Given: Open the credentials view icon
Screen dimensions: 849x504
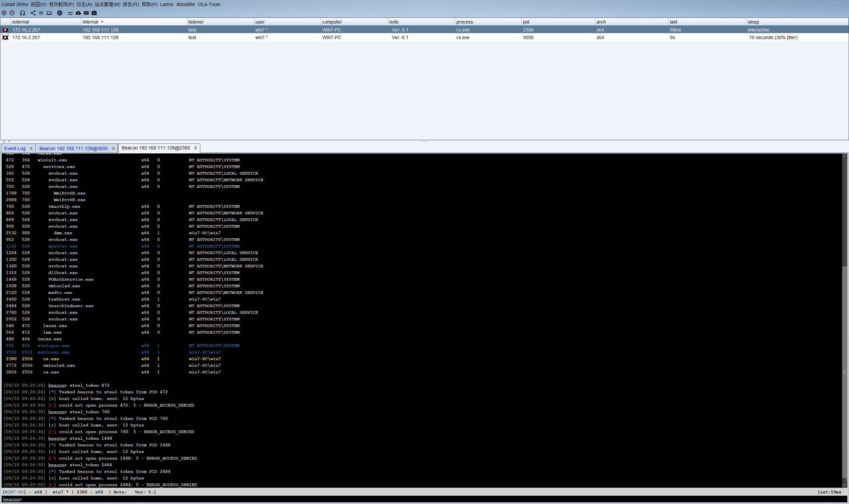Looking at the screenshot, I should pyautogui.click(x=70, y=13).
